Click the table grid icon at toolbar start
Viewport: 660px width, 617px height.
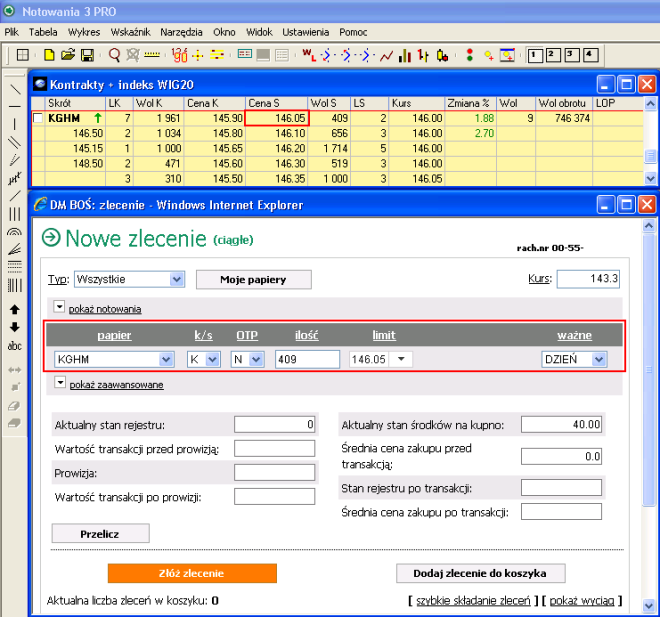tap(23, 55)
